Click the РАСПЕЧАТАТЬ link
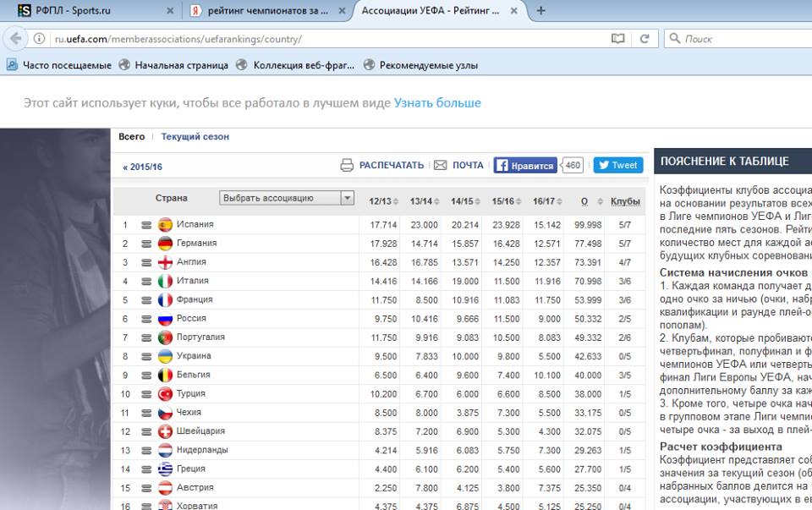 [x=392, y=165]
